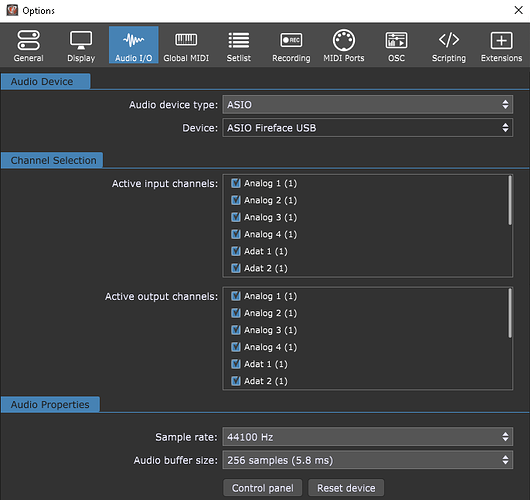The image size is (530, 500).
Task: Open the Audio buffer size dropdown
Action: click(x=368, y=460)
